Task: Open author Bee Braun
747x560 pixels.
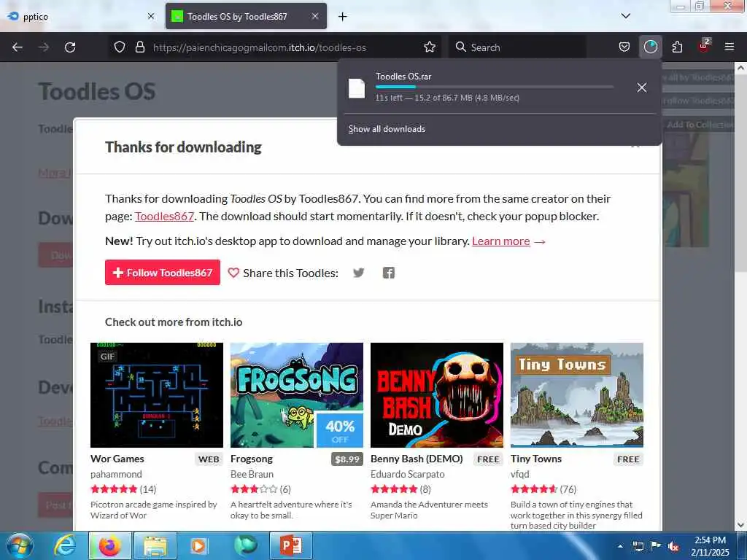Action: (x=252, y=474)
